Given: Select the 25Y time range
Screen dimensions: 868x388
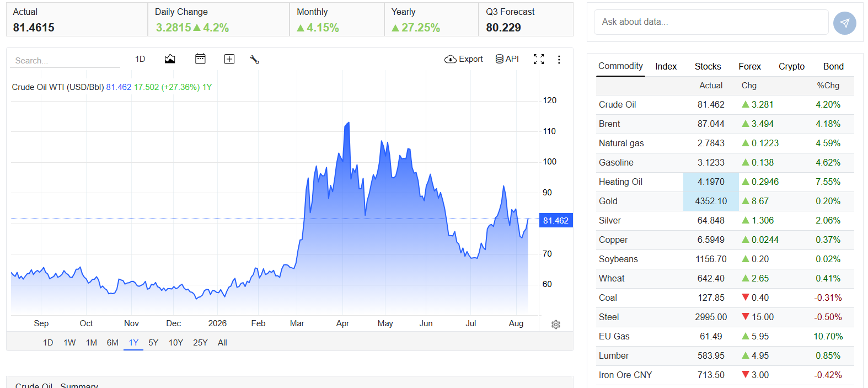Looking at the screenshot, I should click(x=200, y=343).
